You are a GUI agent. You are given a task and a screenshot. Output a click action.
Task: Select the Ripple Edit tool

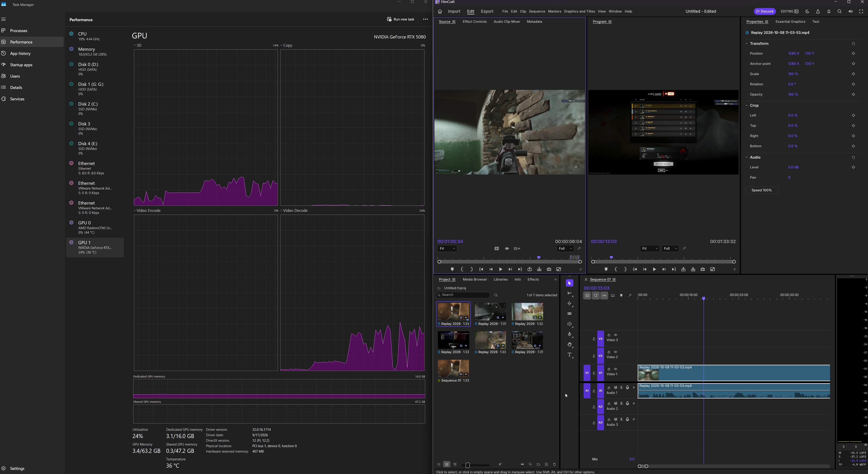tap(569, 304)
